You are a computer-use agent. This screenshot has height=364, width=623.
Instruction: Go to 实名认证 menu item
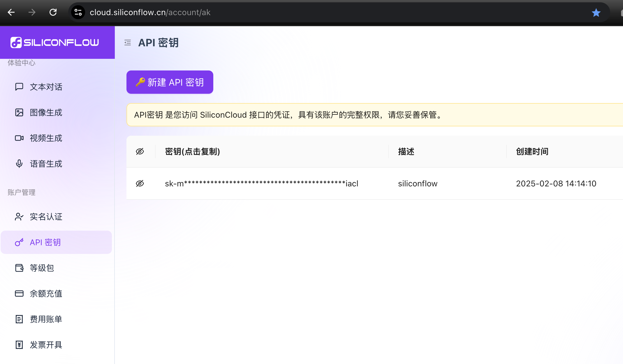pyautogui.click(x=46, y=217)
